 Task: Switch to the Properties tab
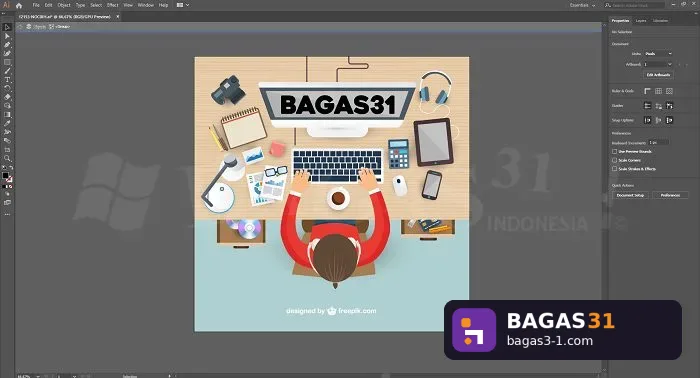[x=620, y=21]
